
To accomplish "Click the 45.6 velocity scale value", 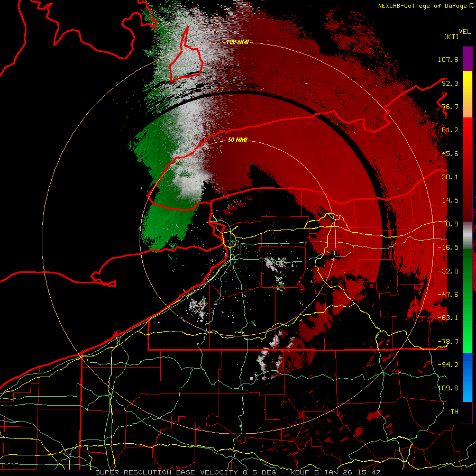I will 450,153.
